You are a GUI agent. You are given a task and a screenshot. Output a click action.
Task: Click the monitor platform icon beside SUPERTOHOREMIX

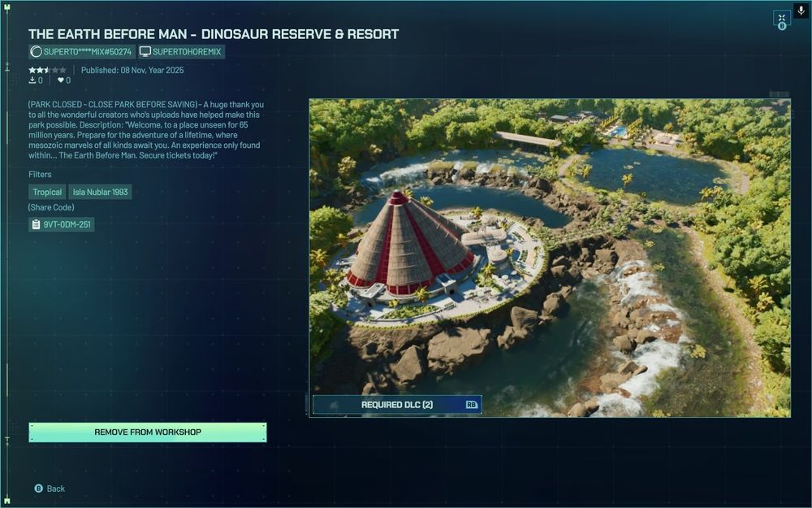(x=145, y=51)
